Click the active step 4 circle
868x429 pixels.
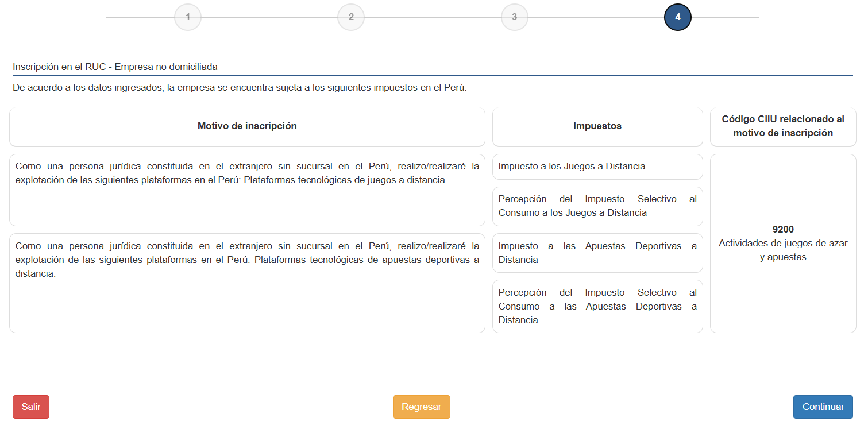pyautogui.click(x=677, y=17)
